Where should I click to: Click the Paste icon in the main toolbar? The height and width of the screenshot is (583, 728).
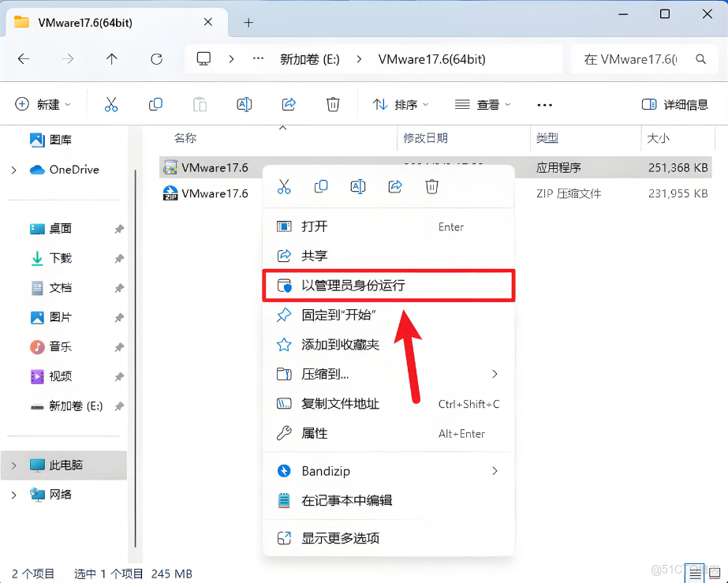[199, 104]
